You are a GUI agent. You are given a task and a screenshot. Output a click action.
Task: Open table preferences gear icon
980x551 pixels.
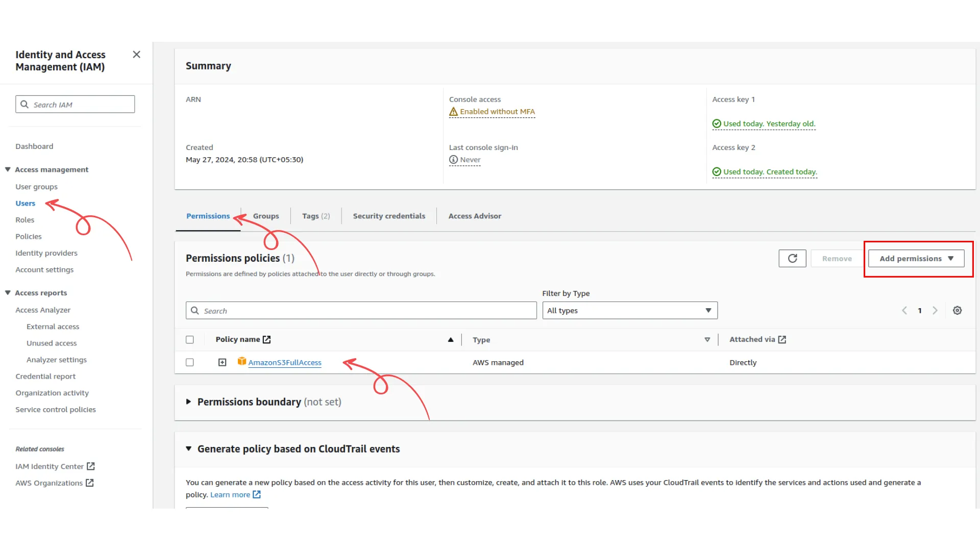click(x=957, y=311)
